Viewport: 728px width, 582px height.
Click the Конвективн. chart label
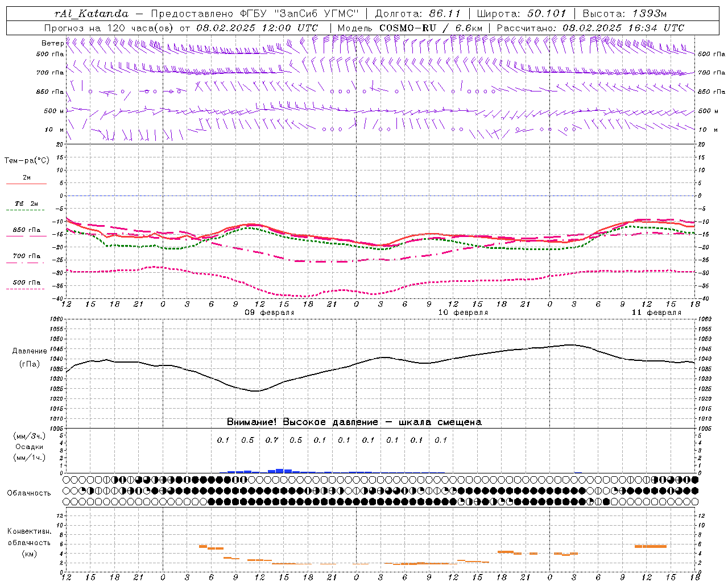[x=29, y=531]
